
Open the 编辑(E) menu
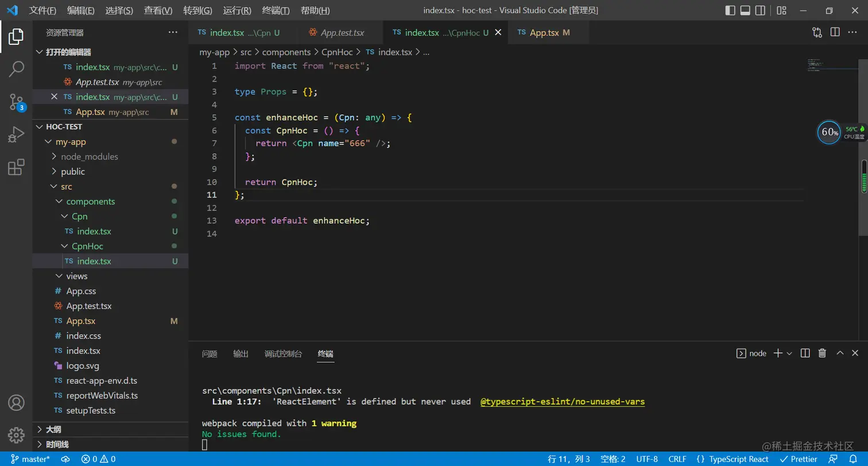click(x=81, y=10)
